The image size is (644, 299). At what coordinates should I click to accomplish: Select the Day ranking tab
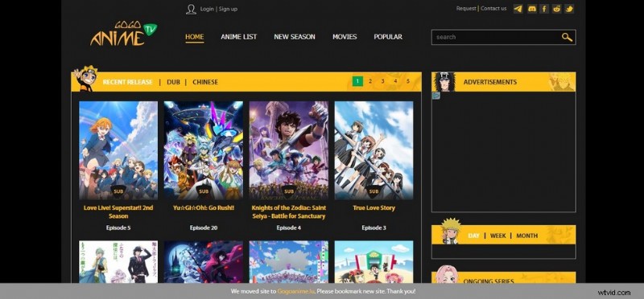pos(473,236)
